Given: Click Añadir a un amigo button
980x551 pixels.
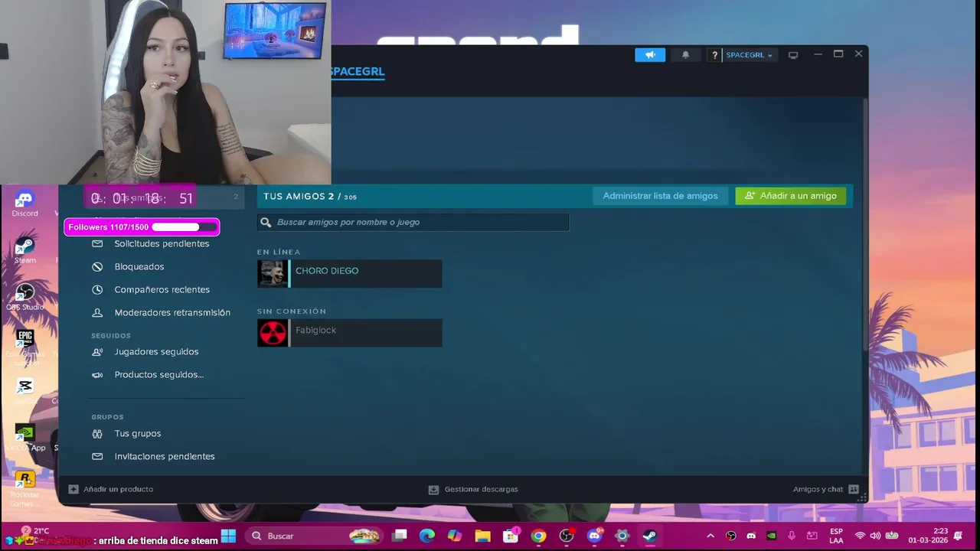Looking at the screenshot, I should click(x=791, y=196).
